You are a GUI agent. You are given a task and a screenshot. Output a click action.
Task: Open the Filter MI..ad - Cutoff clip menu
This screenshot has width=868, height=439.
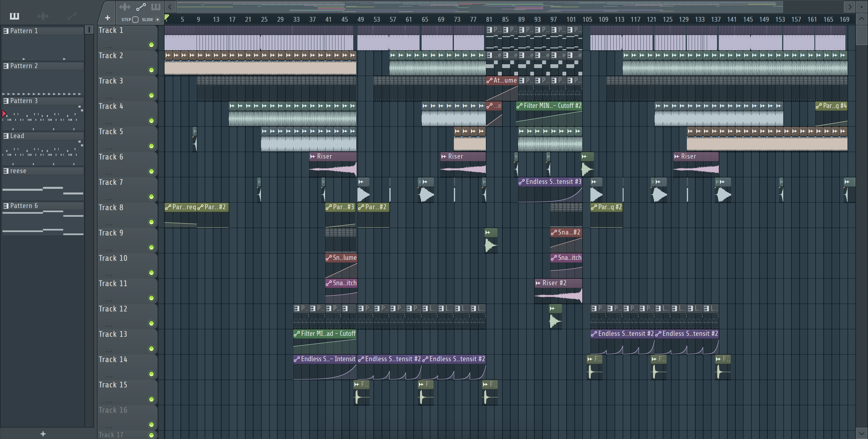(297, 333)
